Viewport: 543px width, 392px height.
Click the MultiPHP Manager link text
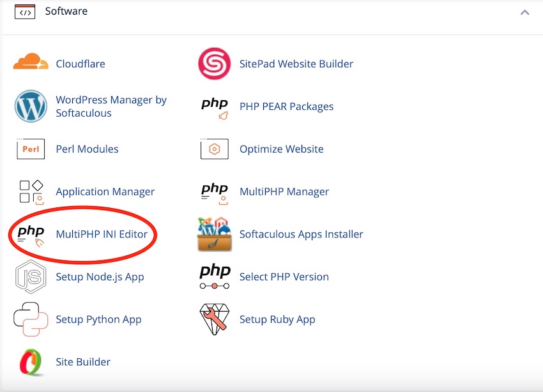coord(284,192)
